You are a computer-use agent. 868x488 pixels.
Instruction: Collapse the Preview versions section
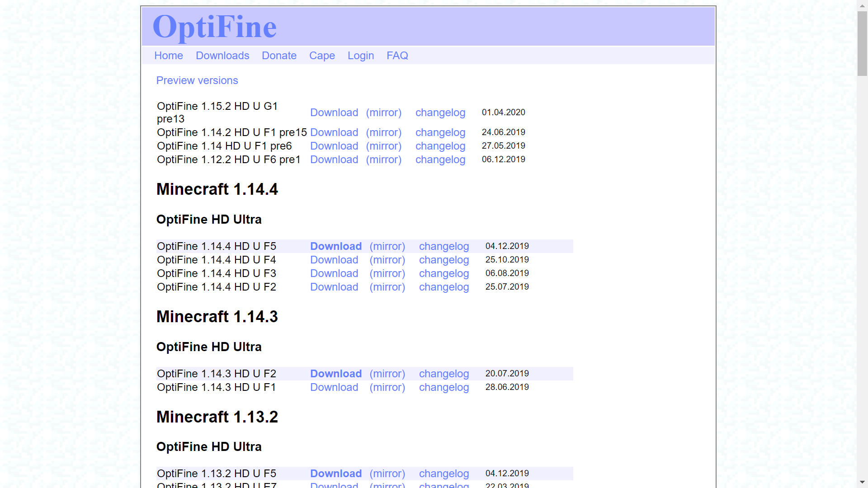pos(197,80)
